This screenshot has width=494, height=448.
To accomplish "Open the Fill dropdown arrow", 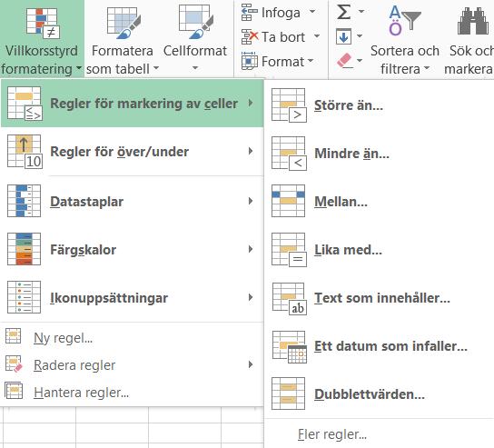I will (360, 36).
